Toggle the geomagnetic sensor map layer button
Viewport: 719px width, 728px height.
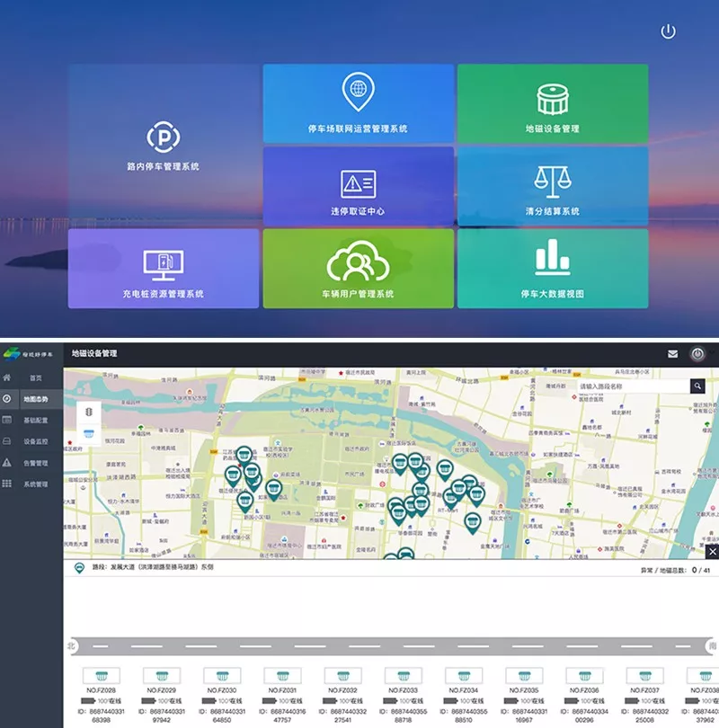coord(89,433)
